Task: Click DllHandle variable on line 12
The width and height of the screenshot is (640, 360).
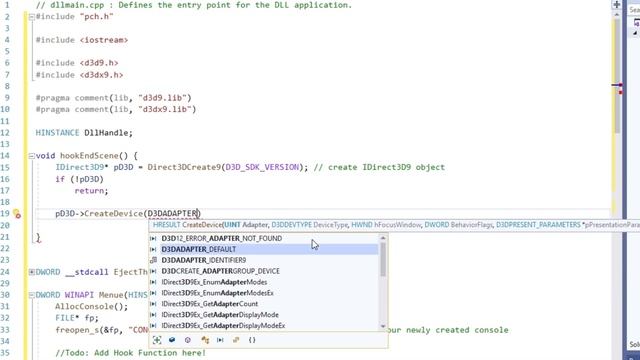Action: coord(108,133)
